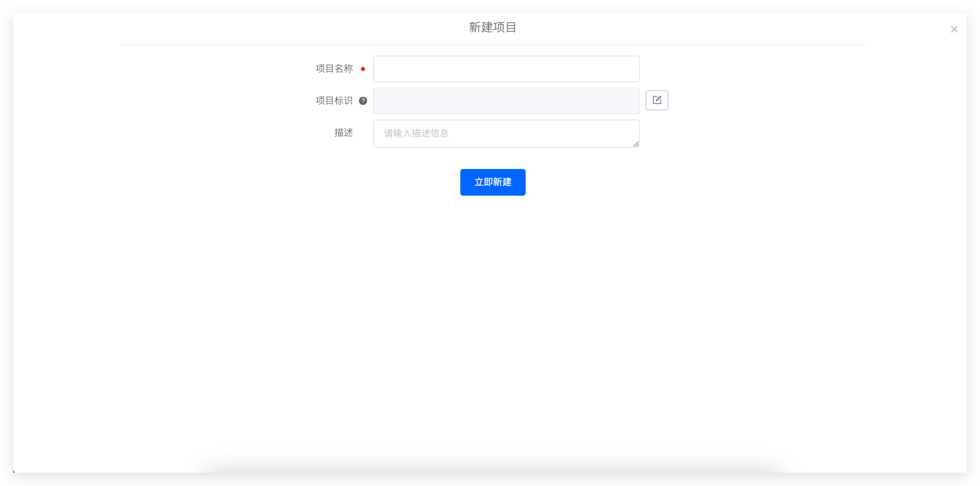
Task: Enable editing via the pencil square button
Action: pyautogui.click(x=657, y=100)
